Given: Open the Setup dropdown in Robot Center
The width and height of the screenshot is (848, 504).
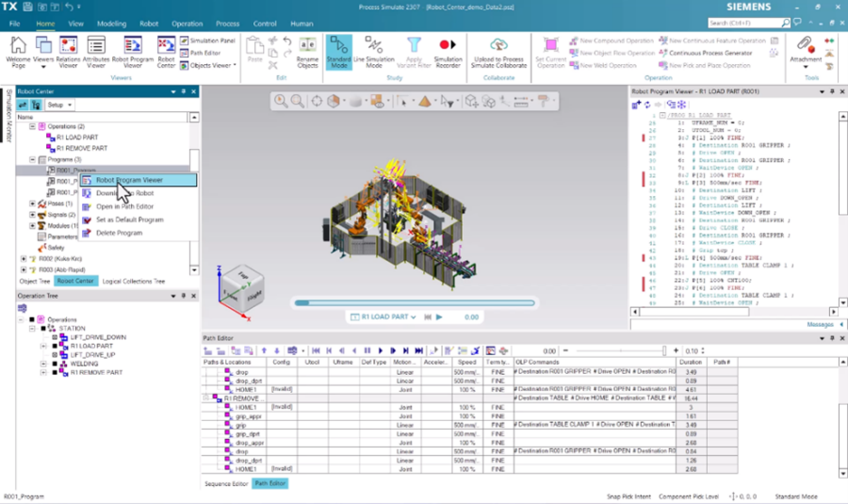Looking at the screenshot, I should click(x=59, y=105).
